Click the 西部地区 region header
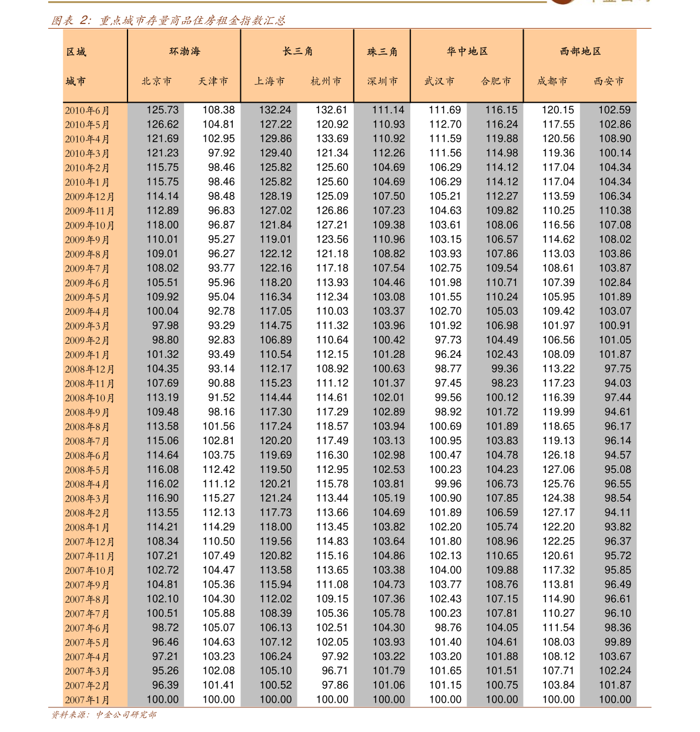The height and width of the screenshot is (732, 700). pos(581,51)
